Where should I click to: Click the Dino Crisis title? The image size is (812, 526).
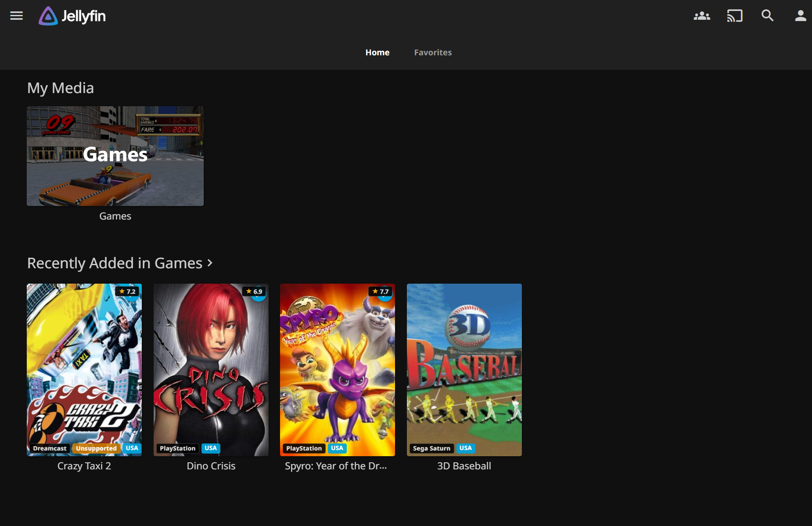click(x=211, y=466)
